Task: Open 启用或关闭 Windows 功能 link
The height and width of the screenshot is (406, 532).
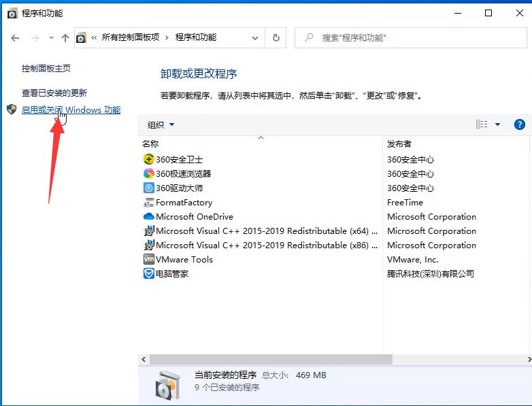Action: click(x=71, y=109)
